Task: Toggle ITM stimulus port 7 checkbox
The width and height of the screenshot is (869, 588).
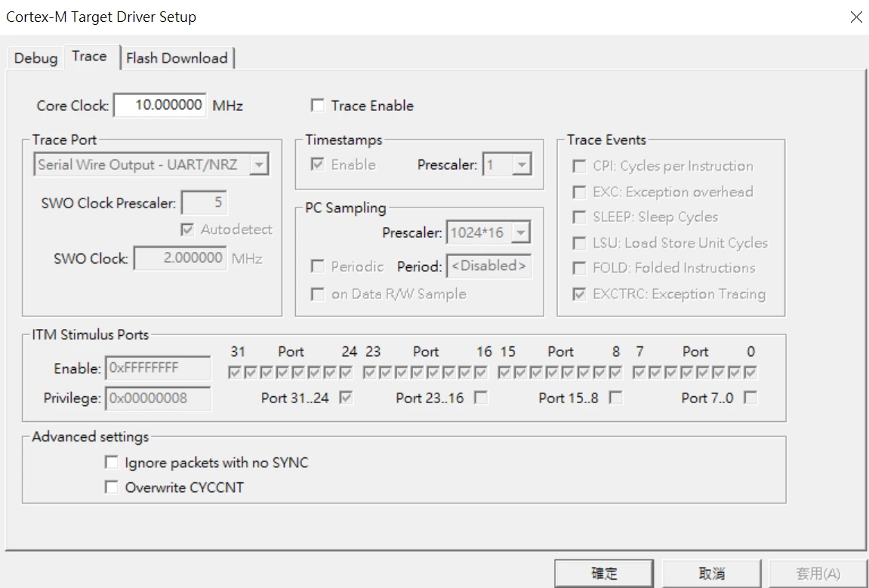Action: tap(639, 372)
